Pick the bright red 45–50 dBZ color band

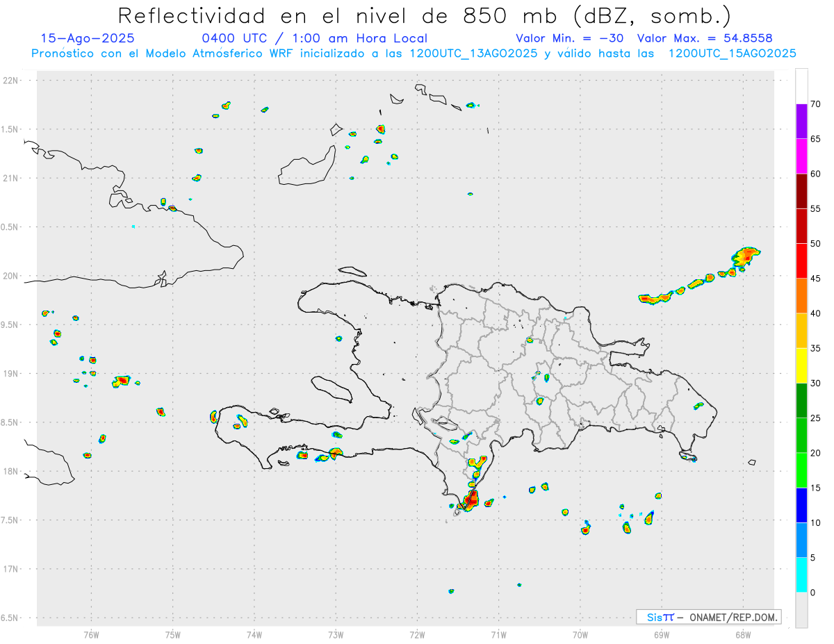(801, 261)
